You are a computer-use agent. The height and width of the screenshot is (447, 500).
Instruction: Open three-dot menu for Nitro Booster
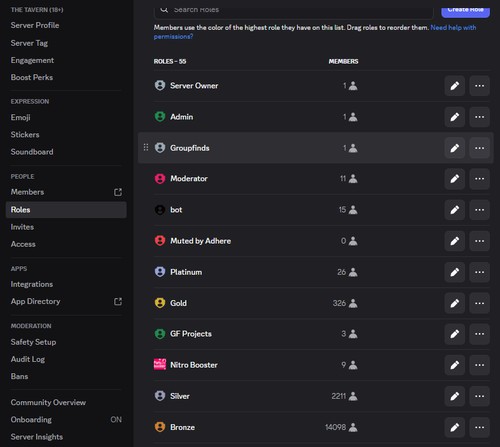tap(480, 365)
